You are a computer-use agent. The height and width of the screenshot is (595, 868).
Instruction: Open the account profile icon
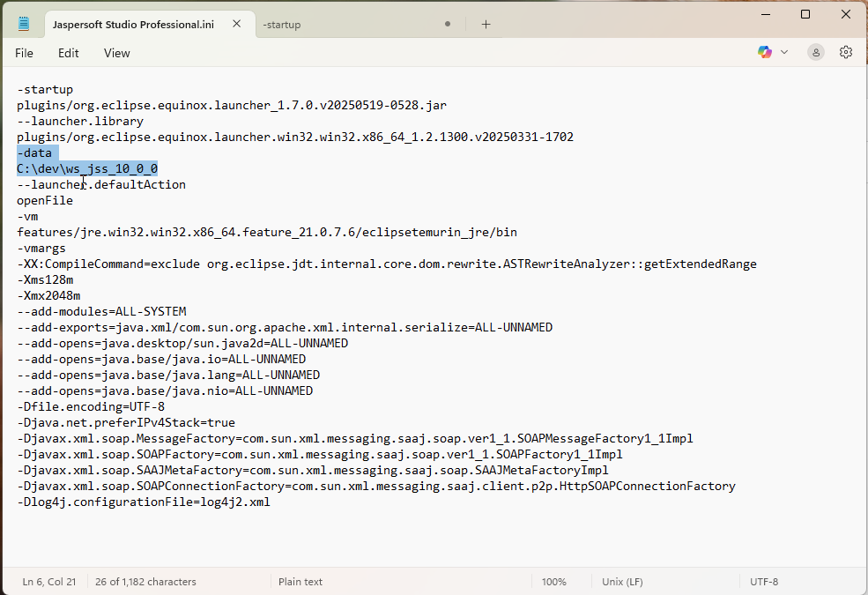[815, 52]
